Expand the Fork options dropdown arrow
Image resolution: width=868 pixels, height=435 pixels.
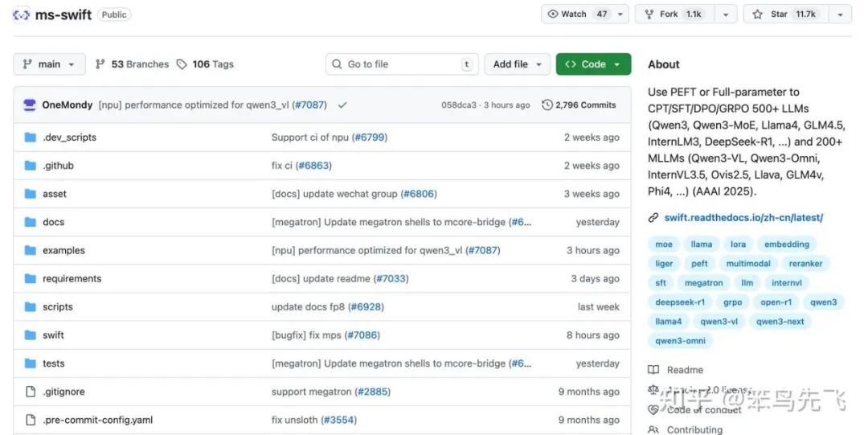click(726, 14)
